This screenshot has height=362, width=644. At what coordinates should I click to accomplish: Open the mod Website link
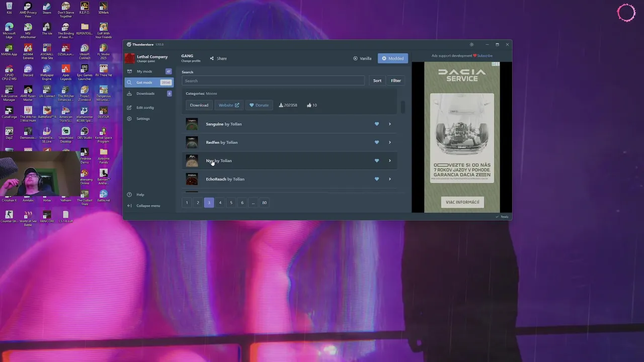229,105
